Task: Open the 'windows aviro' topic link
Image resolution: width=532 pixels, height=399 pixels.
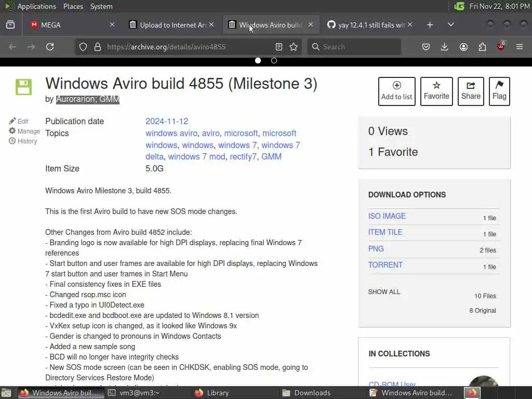Action: 171,133
